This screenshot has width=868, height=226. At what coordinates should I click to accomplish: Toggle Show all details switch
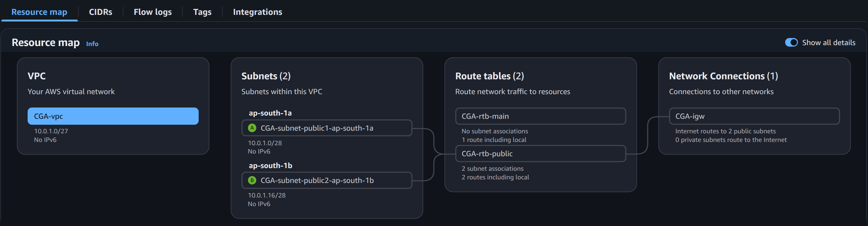(x=791, y=42)
